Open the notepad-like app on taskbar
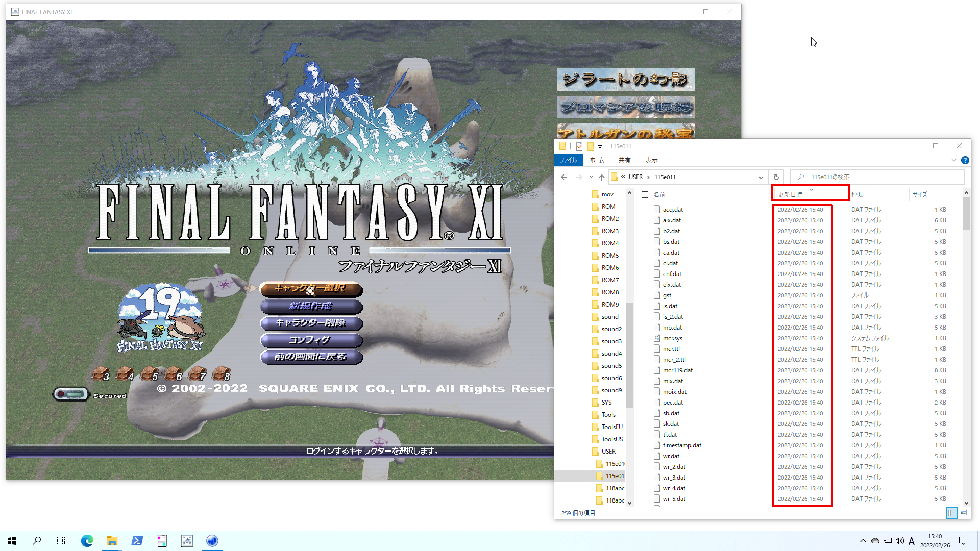980x551 pixels. 162,541
